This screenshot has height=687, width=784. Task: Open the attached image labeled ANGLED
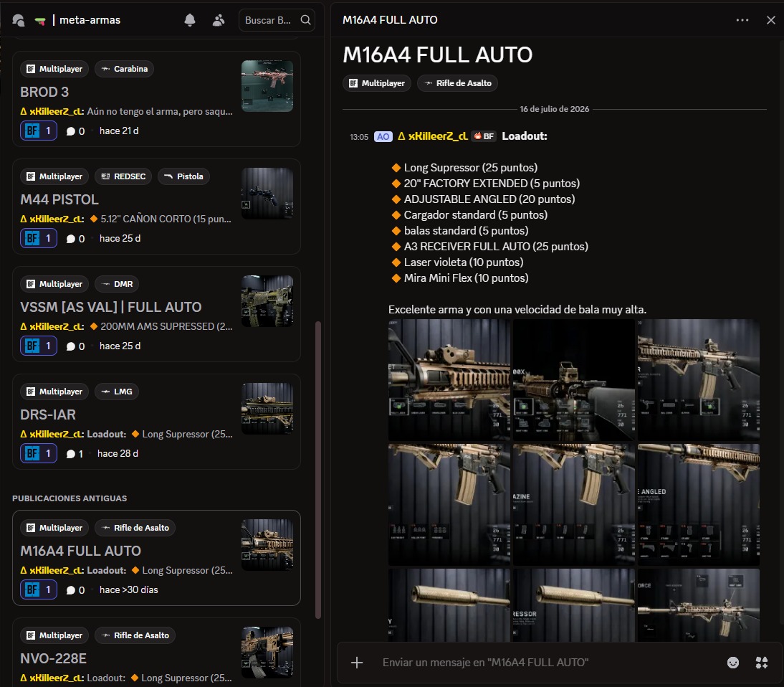pos(698,504)
